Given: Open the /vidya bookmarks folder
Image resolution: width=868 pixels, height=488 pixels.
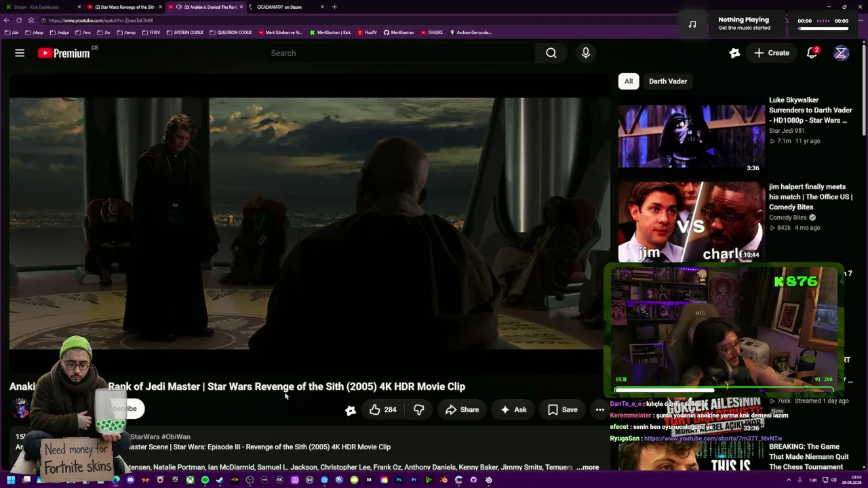Looking at the screenshot, I should pos(60,33).
